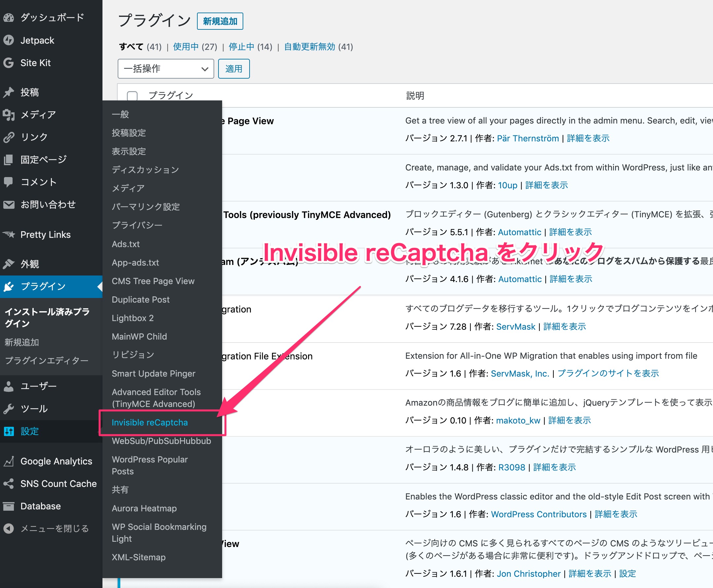Select Aurora Heatmap submenu item
This screenshot has width=713, height=588.
pyautogui.click(x=144, y=508)
